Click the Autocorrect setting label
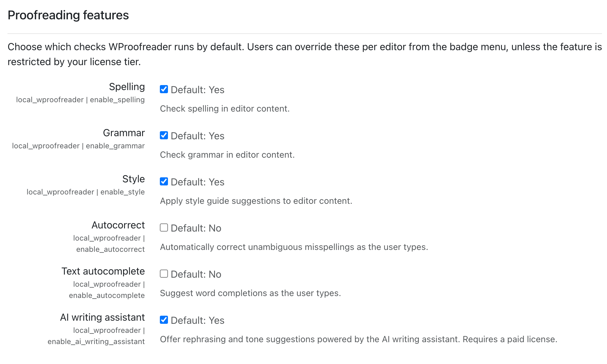Screen dimensions: 607x364 [x=118, y=225]
